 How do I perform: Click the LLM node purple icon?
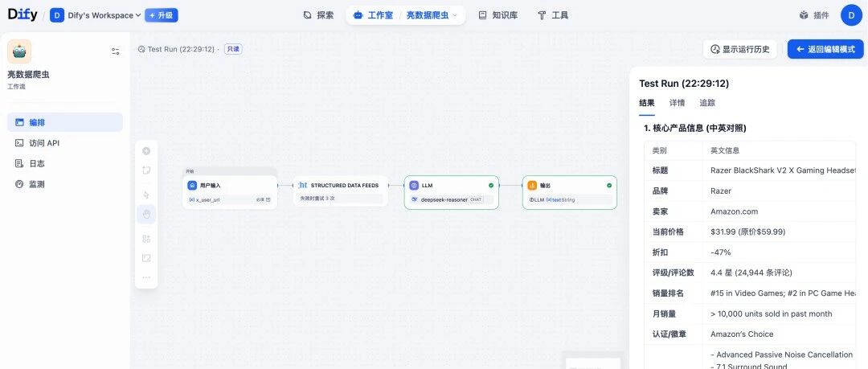pyautogui.click(x=414, y=186)
